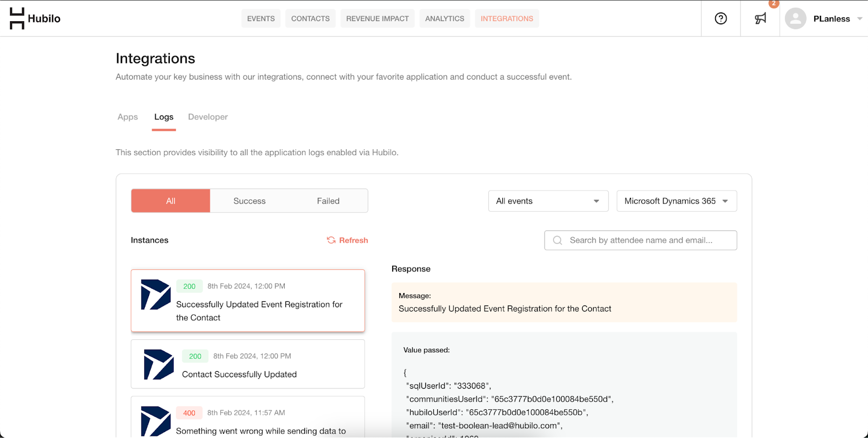Click Dynamics icon on Event Registration log
868x438 pixels.
click(156, 295)
